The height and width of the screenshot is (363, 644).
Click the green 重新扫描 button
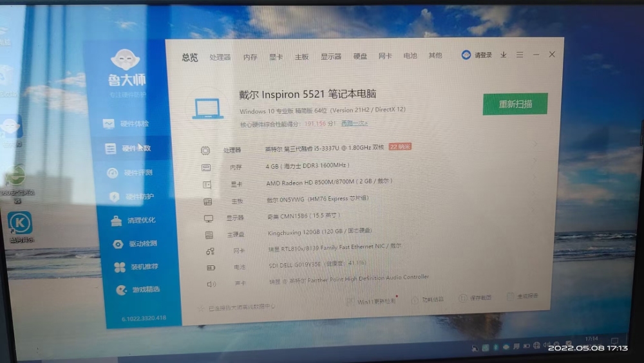tap(515, 104)
